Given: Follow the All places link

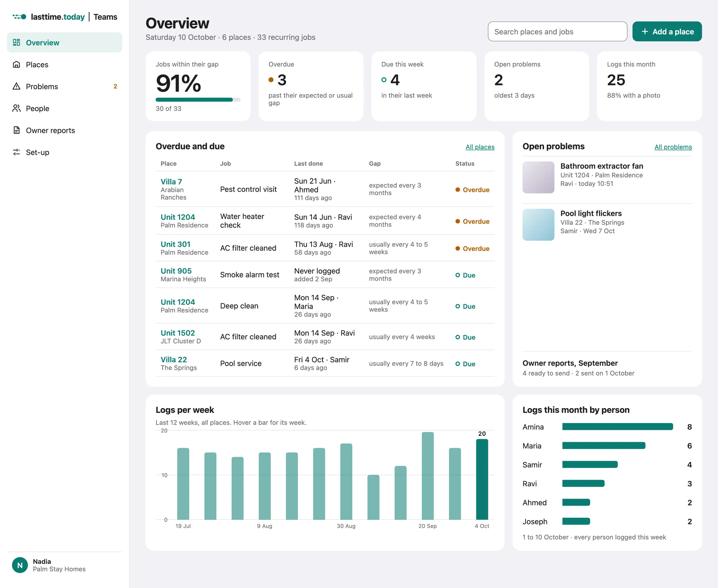Looking at the screenshot, I should [480, 147].
